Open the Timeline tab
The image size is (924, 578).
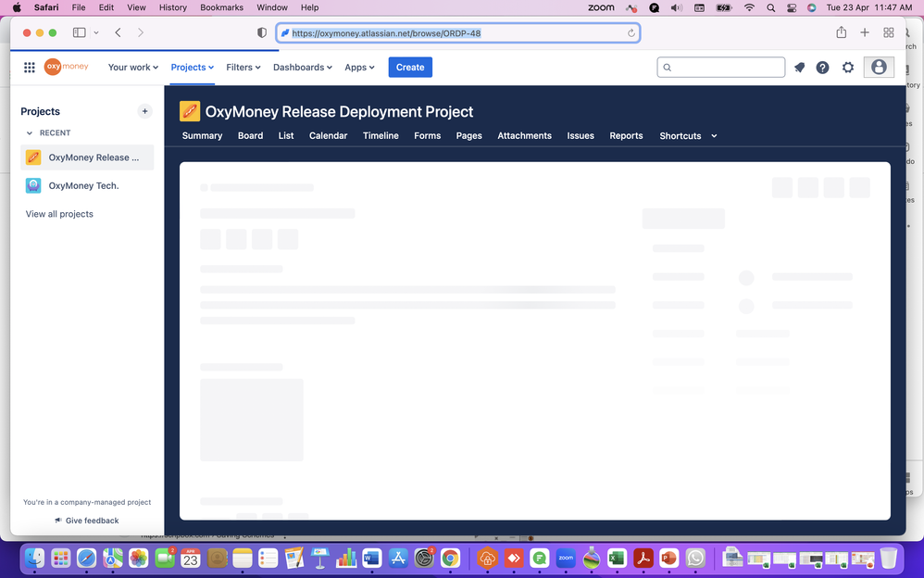tap(381, 135)
